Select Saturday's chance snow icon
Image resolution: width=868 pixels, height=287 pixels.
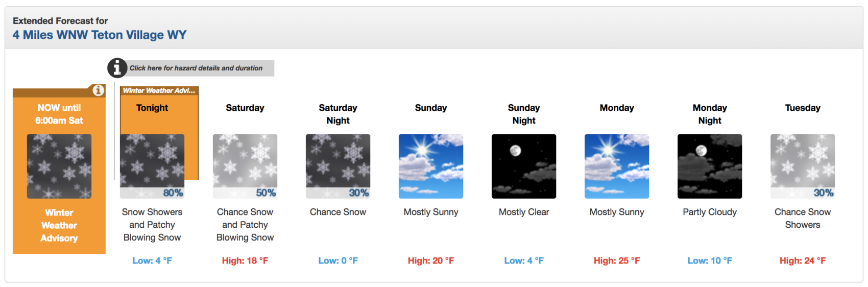[245, 166]
